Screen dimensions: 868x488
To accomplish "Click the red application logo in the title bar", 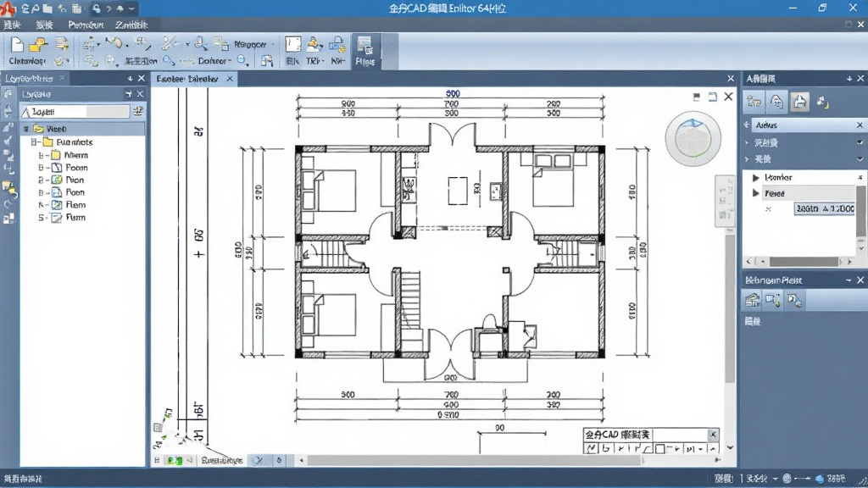I will (8, 8).
